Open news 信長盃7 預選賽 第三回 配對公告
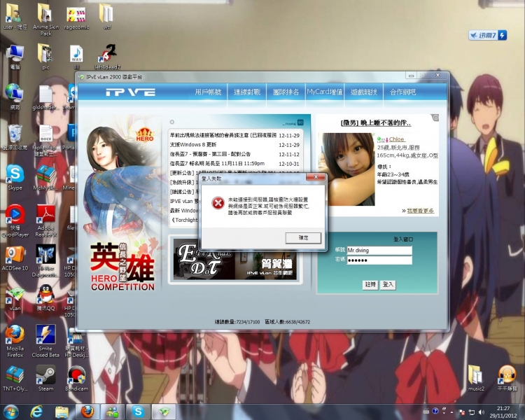525x420 pixels. tap(210, 154)
